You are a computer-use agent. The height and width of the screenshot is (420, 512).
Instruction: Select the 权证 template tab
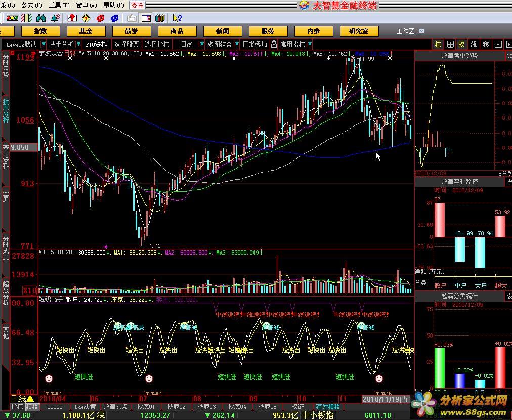click(x=297, y=407)
